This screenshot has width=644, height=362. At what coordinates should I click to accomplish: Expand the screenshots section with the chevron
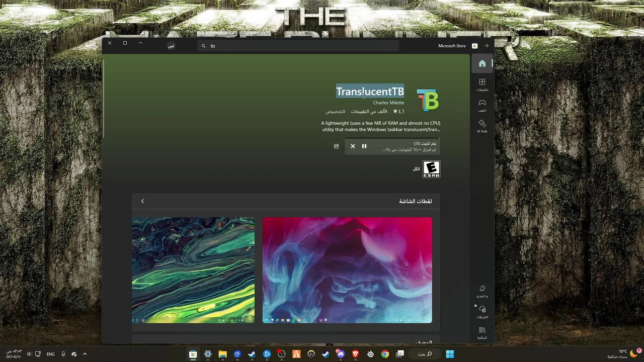click(142, 201)
